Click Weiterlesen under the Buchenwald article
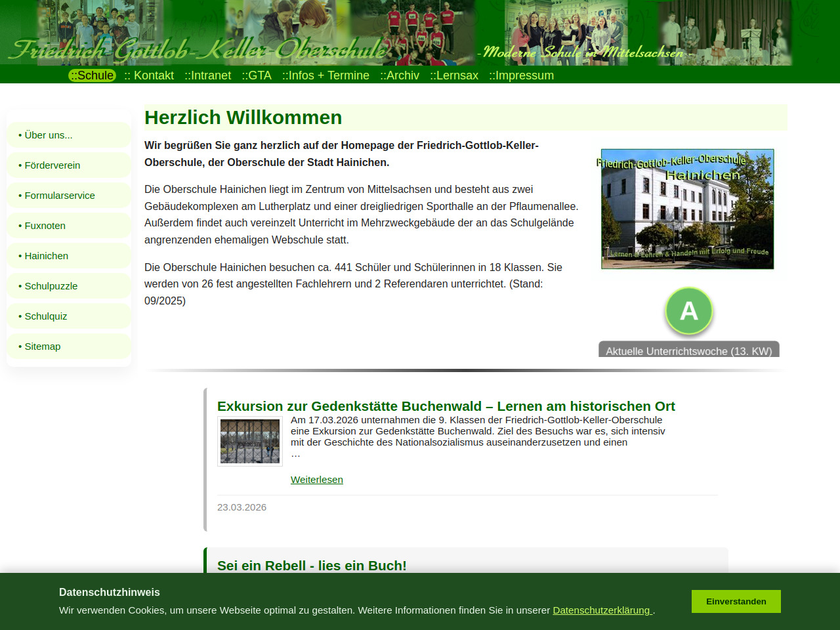The width and height of the screenshot is (840, 630). tap(317, 480)
